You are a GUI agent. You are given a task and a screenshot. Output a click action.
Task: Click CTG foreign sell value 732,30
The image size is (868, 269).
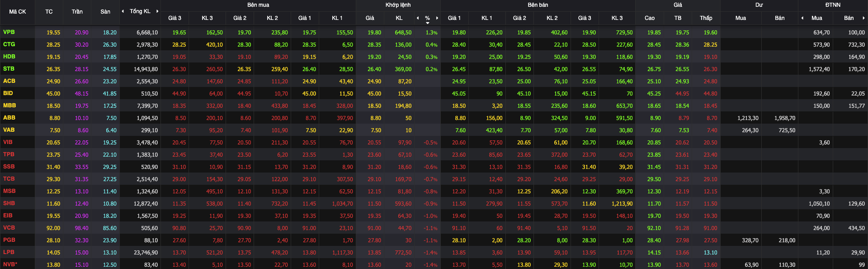tap(857, 45)
